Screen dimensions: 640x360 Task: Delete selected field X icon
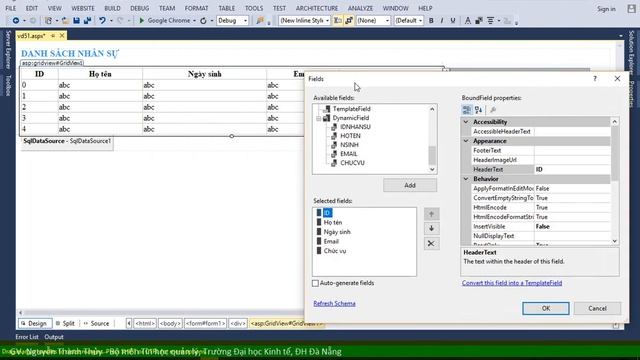coord(431,244)
